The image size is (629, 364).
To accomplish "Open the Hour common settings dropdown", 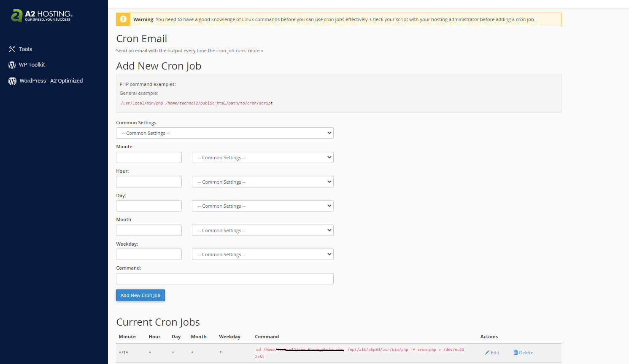I will pos(262,182).
